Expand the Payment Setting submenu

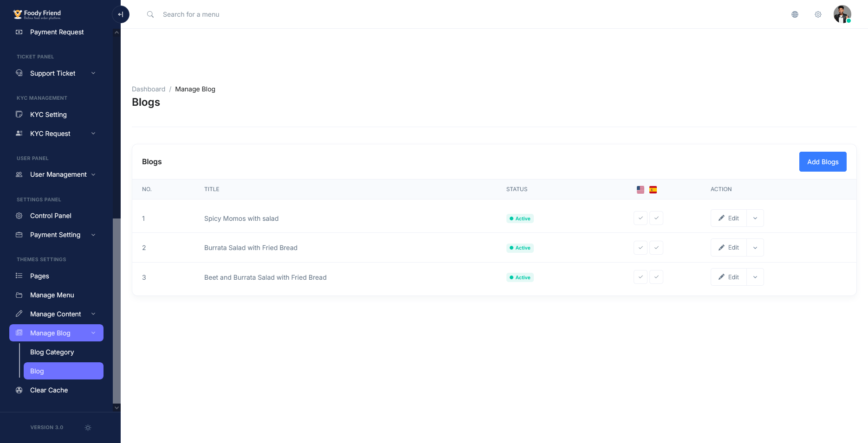point(93,235)
